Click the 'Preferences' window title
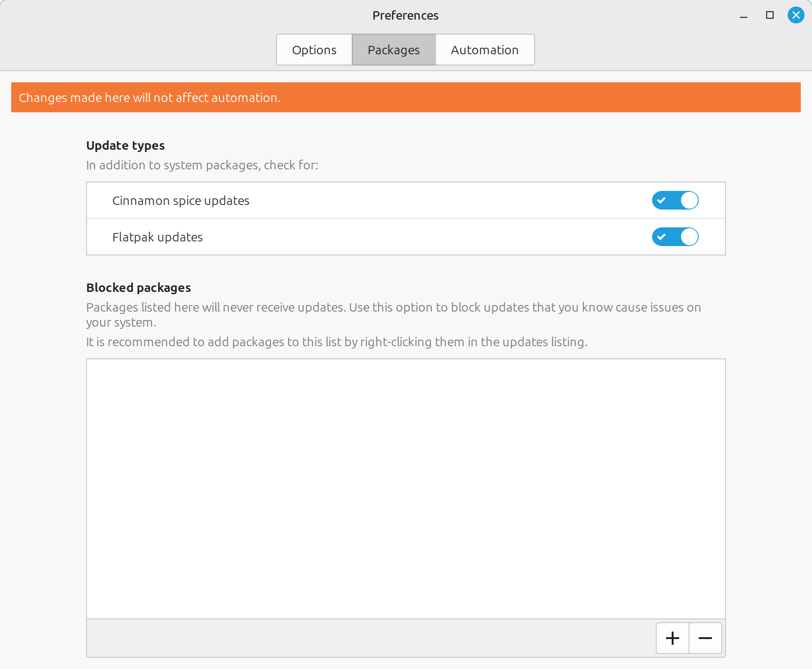The image size is (812, 669). [x=405, y=15]
